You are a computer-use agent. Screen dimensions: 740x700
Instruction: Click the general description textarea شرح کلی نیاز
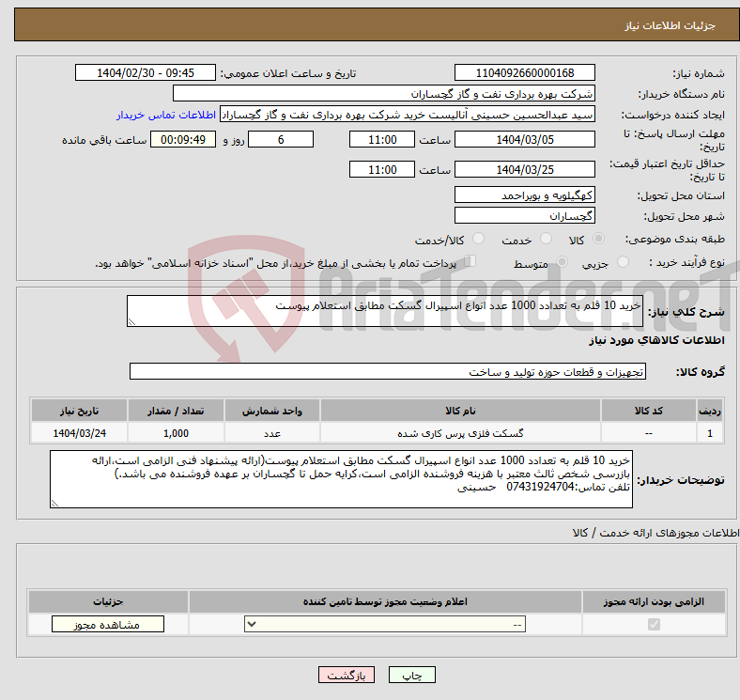pyautogui.click(x=385, y=311)
